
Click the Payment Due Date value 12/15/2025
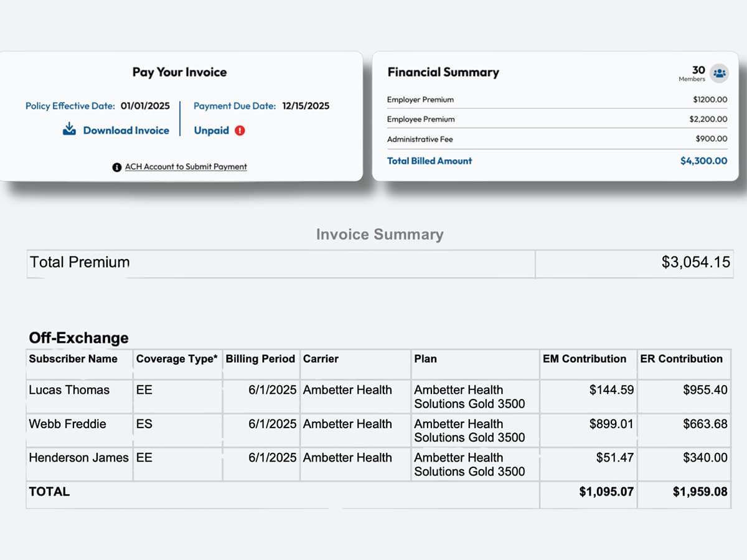click(x=306, y=106)
